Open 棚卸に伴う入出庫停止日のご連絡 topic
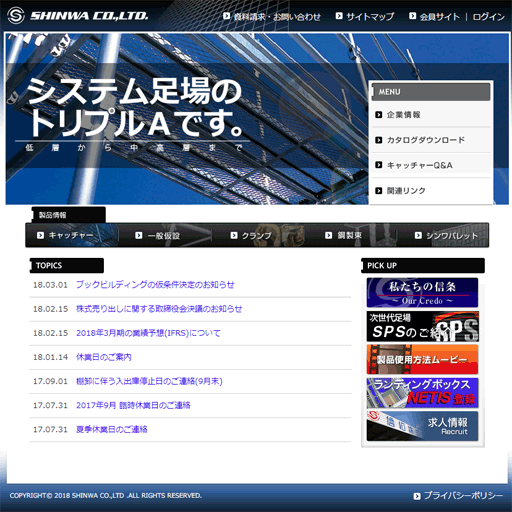Image resolution: width=512 pixels, height=512 pixels. pos(149,381)
